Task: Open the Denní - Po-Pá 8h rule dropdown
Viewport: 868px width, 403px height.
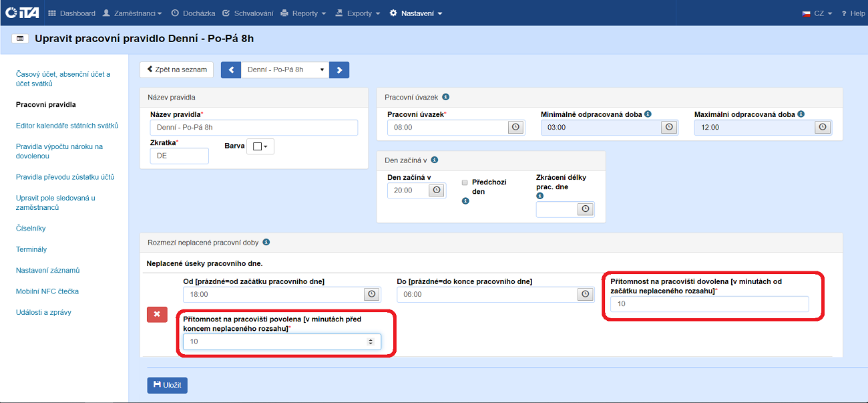Action: [285, 70]
